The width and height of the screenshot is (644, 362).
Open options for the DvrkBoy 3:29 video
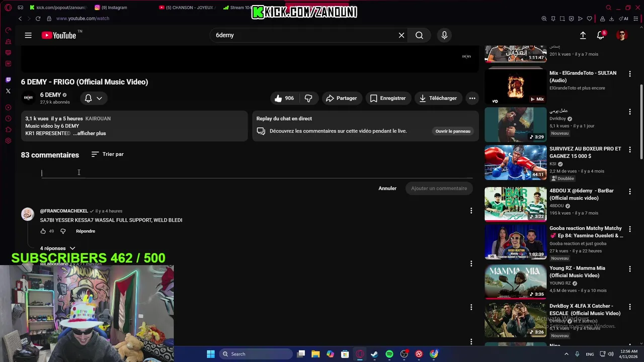click(x=629, y=112)
